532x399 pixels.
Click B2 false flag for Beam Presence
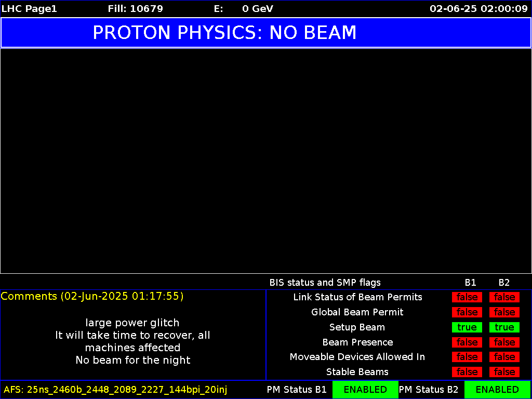504,342
